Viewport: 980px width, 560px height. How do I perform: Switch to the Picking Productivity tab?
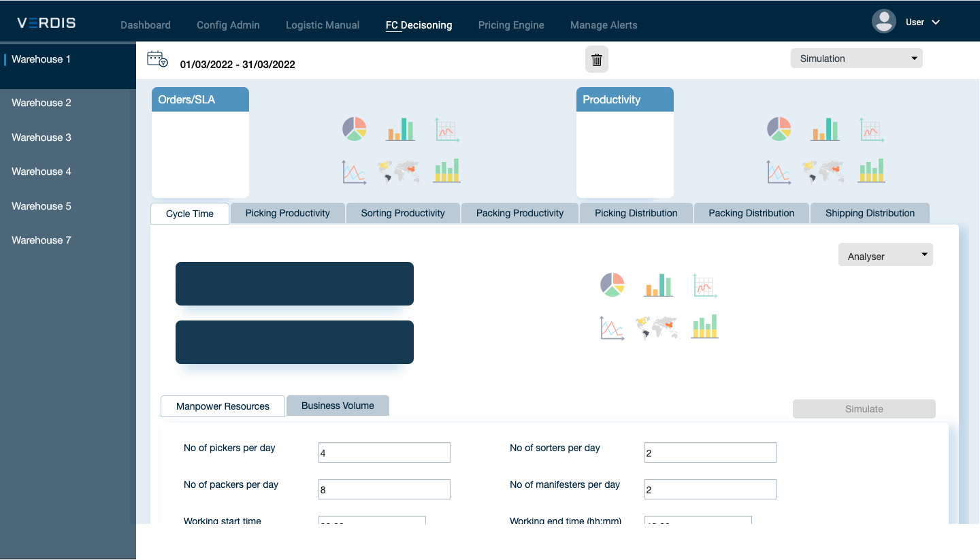pyautogui.click(x=287, y=213)
